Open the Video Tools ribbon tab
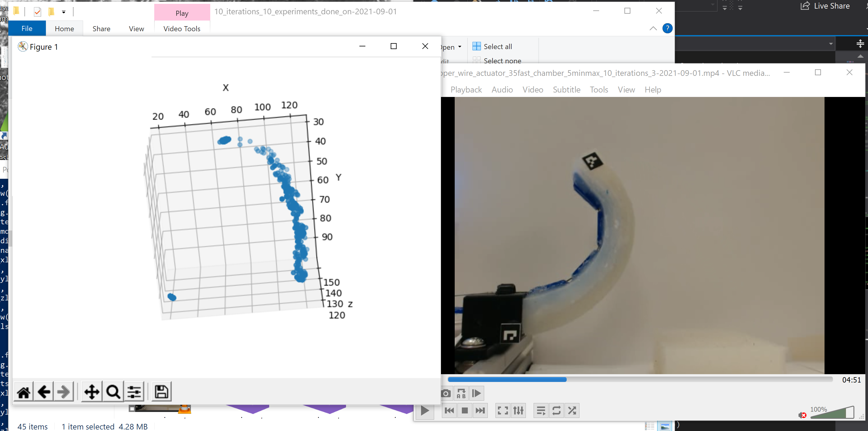Viewport: 868px width, 431px height. 182,29
